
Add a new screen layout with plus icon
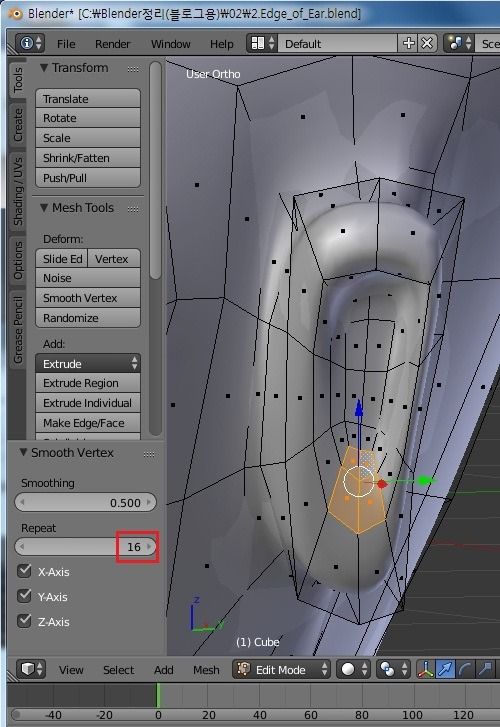409,44
